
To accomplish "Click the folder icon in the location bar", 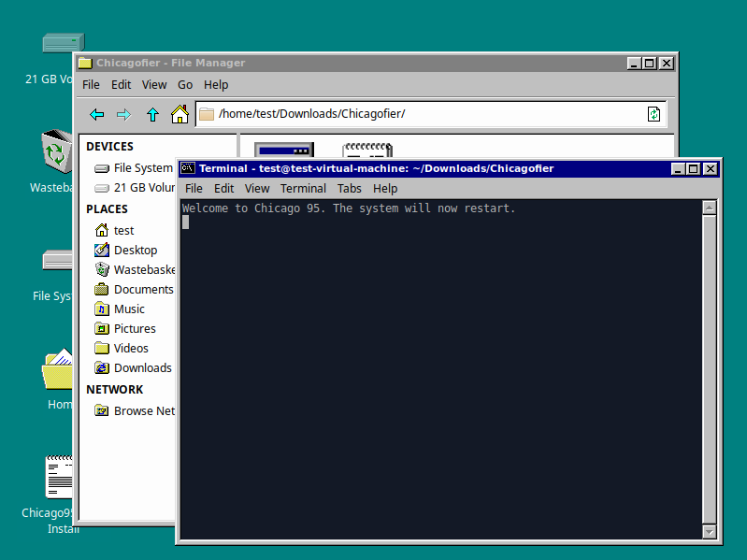I will coord(207,114).
